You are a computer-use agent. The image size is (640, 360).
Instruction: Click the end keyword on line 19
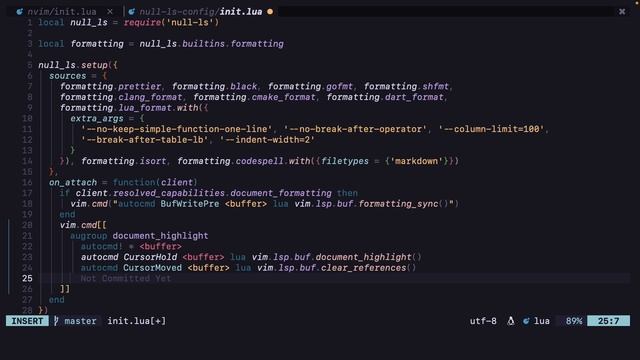[x=67, y=214]
